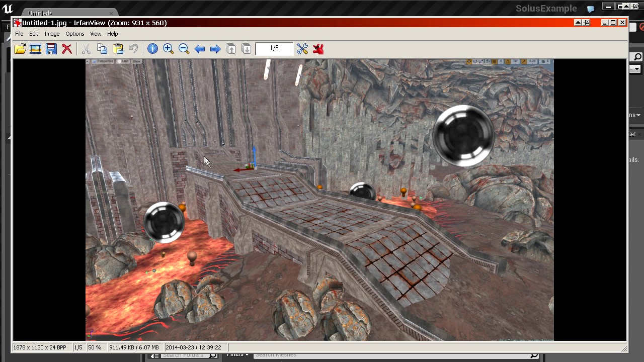The image size is (644, 362).
Task: Open the dropdown arrow below the search icon
Action: pyautogui.click(x=637, y=69)
